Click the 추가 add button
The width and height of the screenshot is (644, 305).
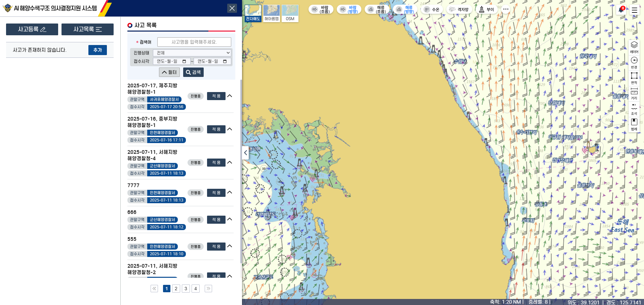tap(97, 50)
